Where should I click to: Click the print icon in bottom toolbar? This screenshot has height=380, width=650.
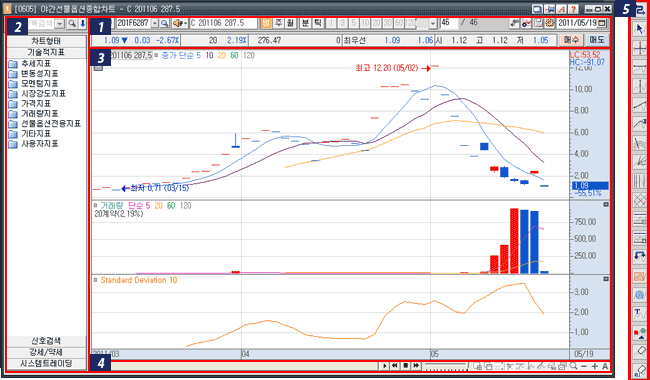coord(562,366)
